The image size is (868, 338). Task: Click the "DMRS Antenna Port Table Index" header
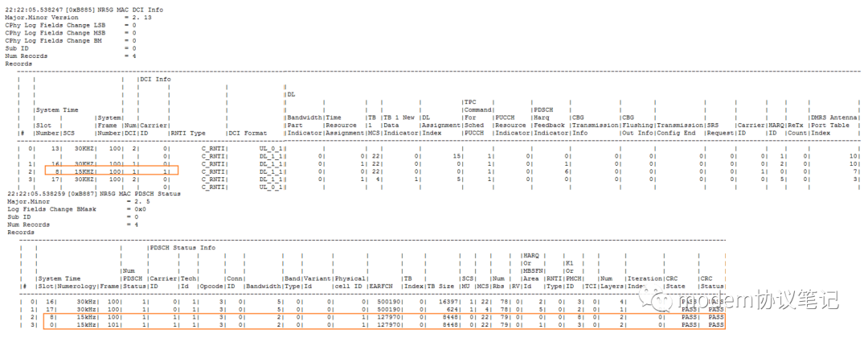point(834,126)
